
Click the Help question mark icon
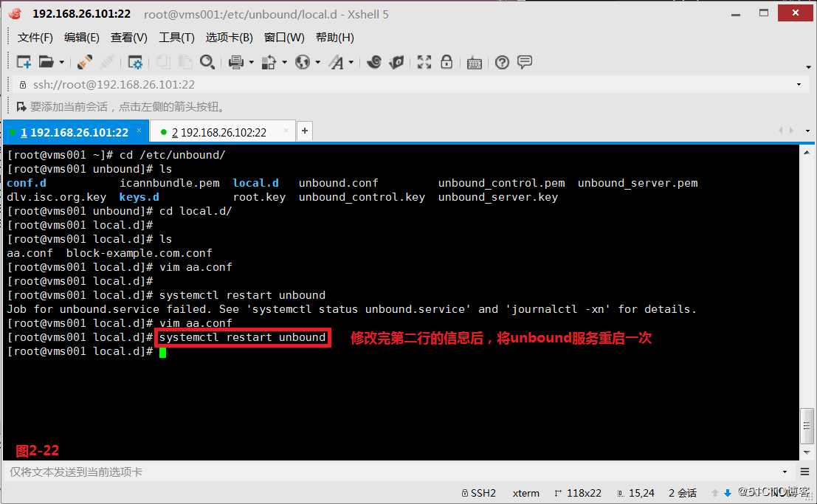point(503,63)
